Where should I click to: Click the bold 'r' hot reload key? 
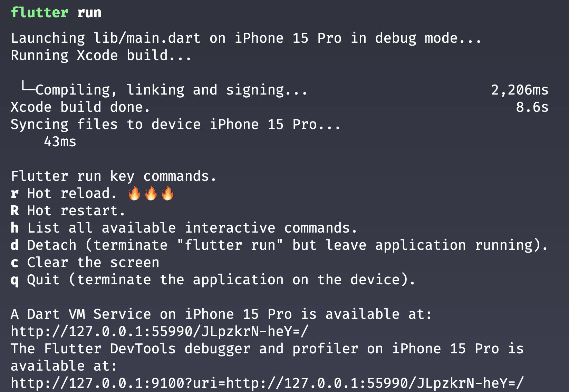click(x=15, y=194)
